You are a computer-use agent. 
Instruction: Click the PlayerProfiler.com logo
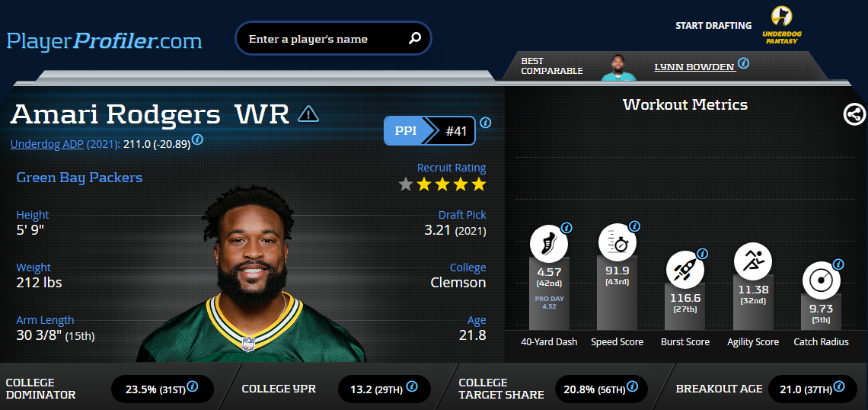coord(104,40)
